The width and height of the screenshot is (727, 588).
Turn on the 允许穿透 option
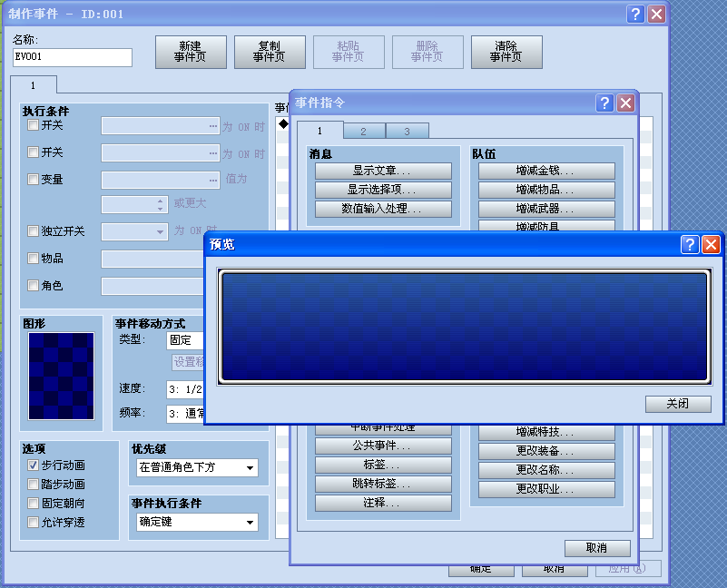[x=33, y=522]
